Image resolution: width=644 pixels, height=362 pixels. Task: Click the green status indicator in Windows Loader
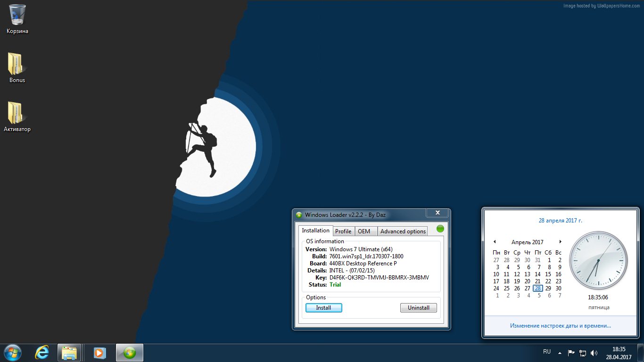[440, 229]
